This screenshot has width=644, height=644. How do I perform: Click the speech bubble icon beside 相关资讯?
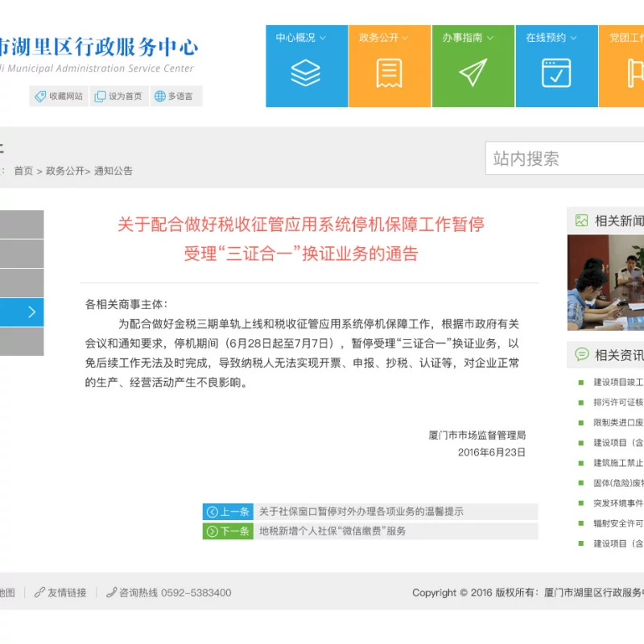(x=581, y=354)
